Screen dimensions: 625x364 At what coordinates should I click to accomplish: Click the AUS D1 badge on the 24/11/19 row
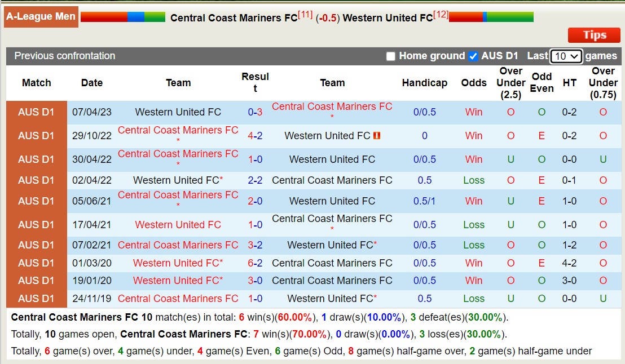[36, 299]
